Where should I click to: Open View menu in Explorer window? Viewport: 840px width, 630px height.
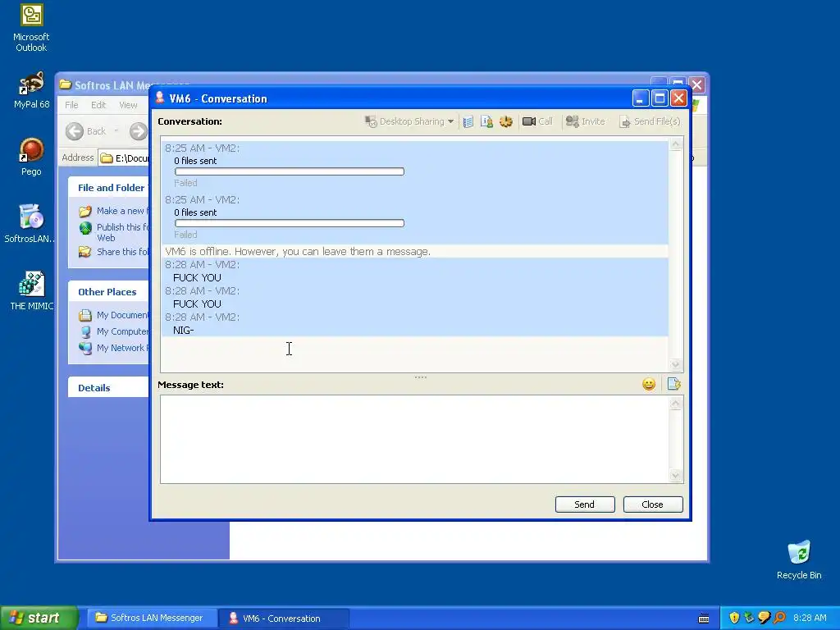[128, 105]
